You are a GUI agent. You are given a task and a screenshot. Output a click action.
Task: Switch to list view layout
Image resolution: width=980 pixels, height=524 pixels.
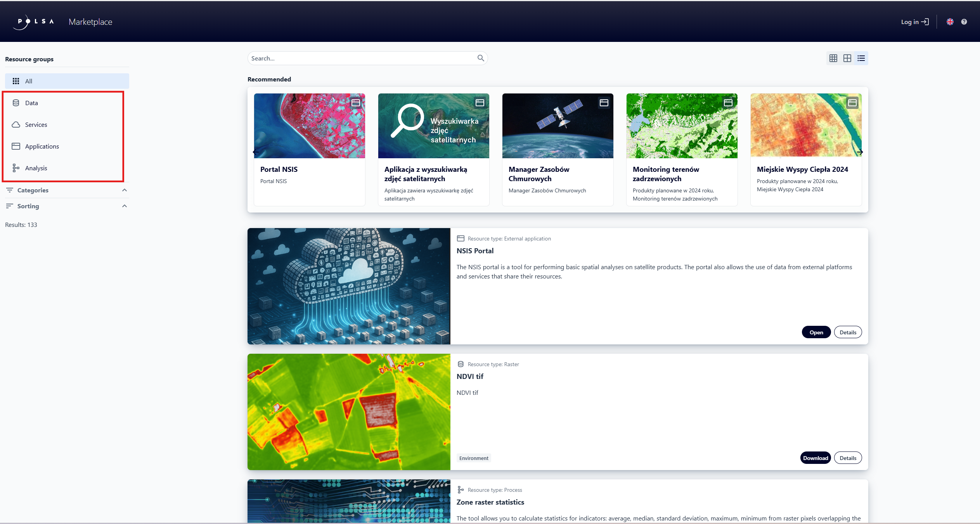point(861,58)
